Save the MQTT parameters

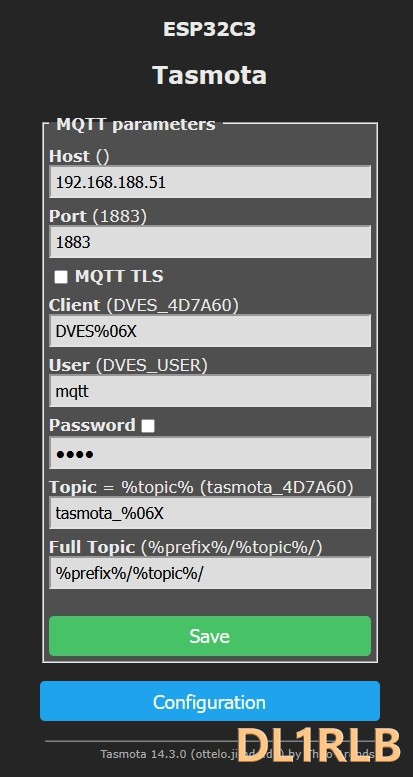click(x=210, y=636)
